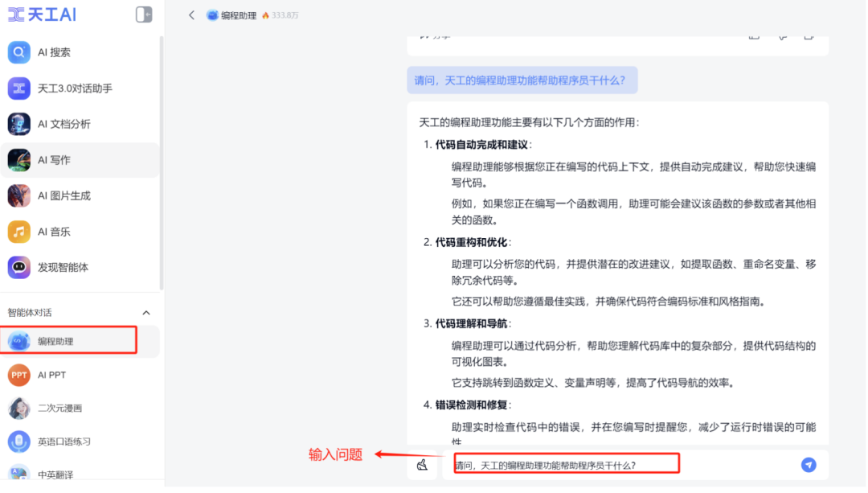Click the 编程助理 avatar icon in sidebar
The image size is (868, 493).
18,340
